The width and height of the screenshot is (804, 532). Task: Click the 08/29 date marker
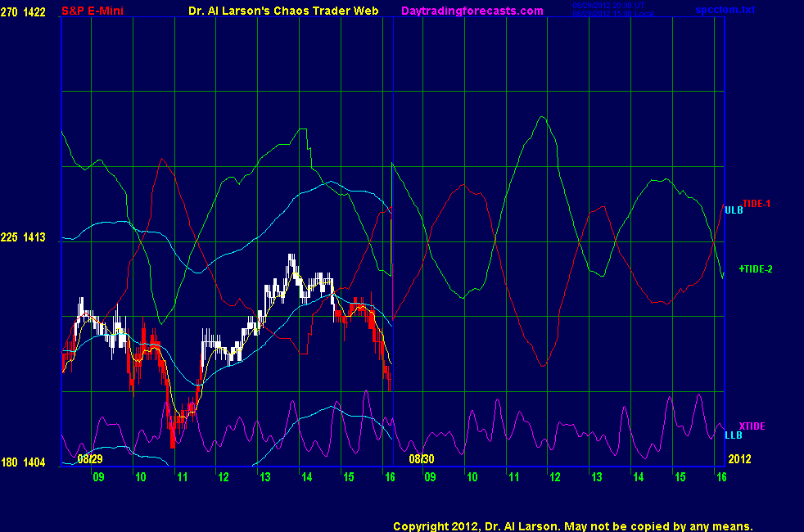(90, 459)
